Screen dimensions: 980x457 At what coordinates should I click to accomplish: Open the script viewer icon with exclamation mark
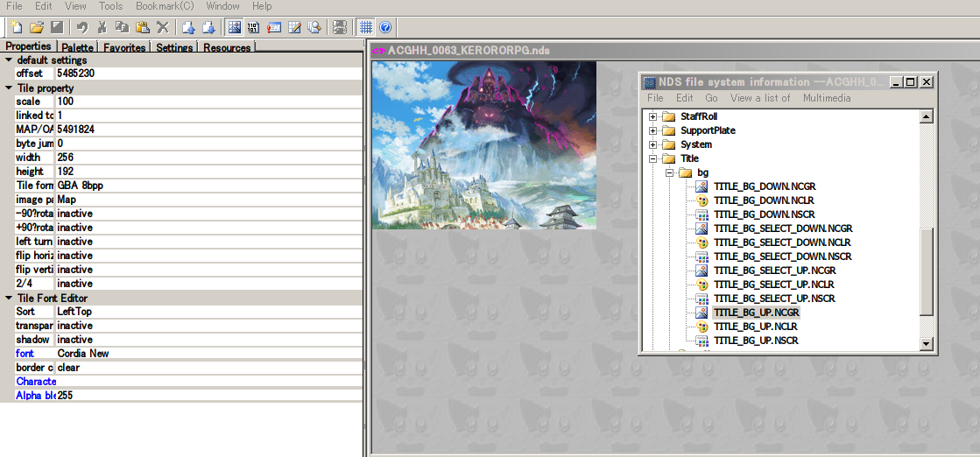click(x=274, y=27)
